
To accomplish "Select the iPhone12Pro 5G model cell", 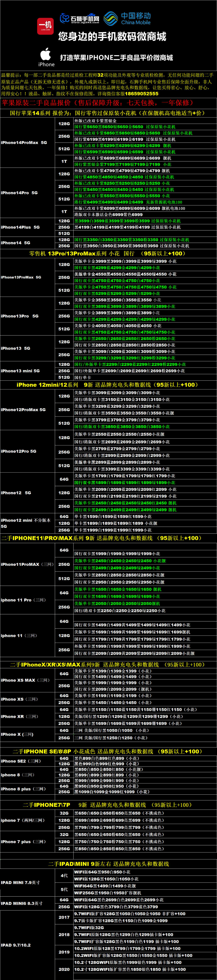I will point(27,451).
